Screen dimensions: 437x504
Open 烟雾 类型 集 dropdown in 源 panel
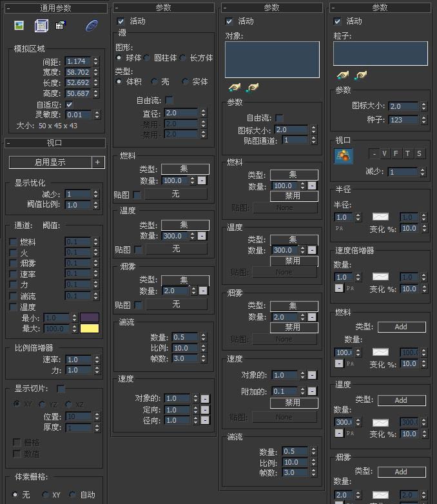tap(185, 280)
